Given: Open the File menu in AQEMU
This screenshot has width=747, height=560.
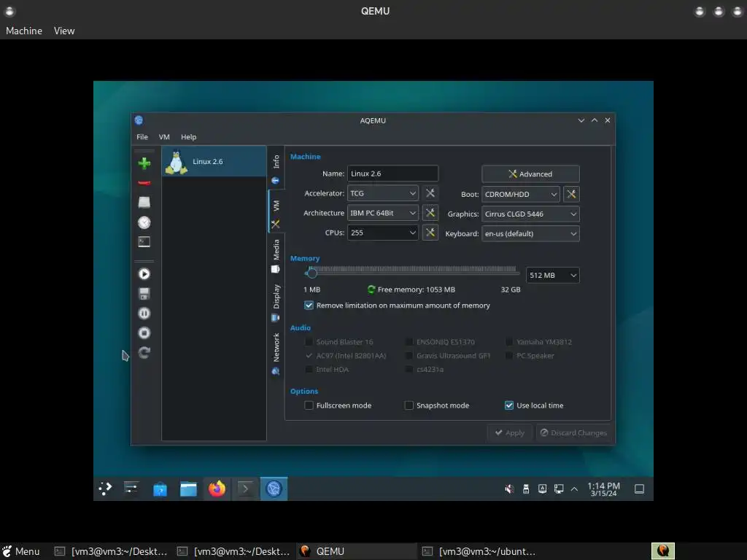Looking at the screenshot, I should coord(142,136).
